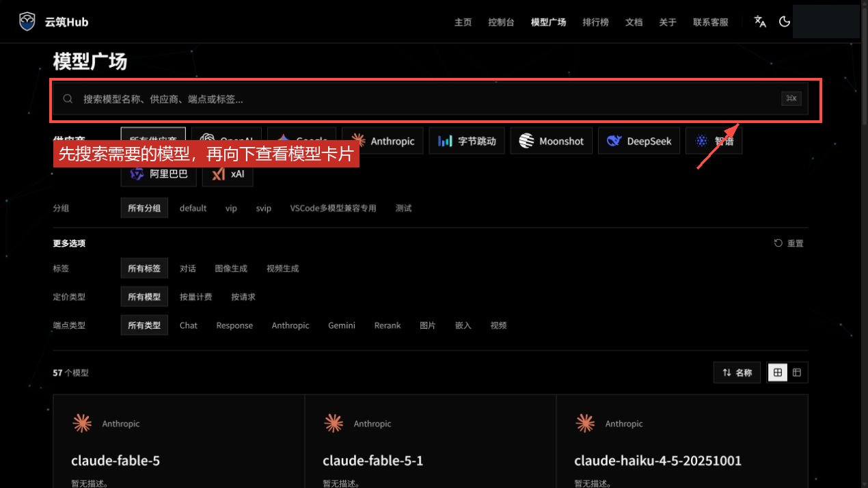This screenshot has height=488, width=868.
Task: Click the 重置 reset button
Action: click(789, 243)
